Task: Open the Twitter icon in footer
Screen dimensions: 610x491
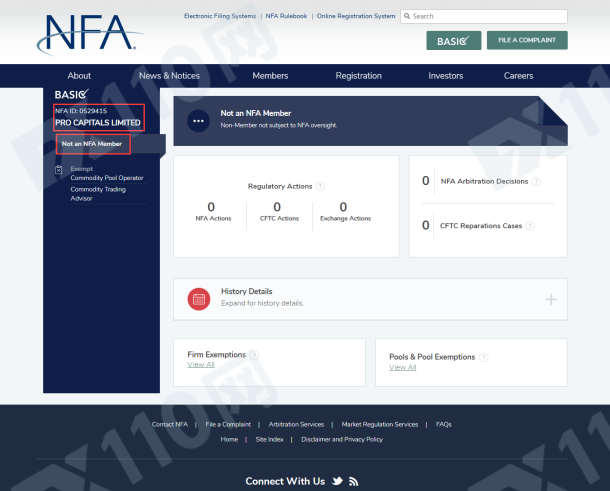Action: 337,481
